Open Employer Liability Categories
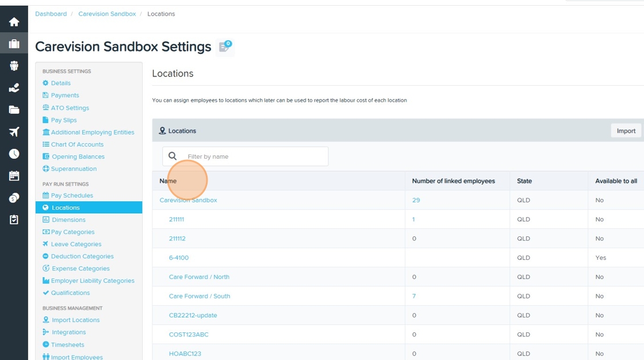The width and height of the screenshot is (644, 360). pos(93,281)
